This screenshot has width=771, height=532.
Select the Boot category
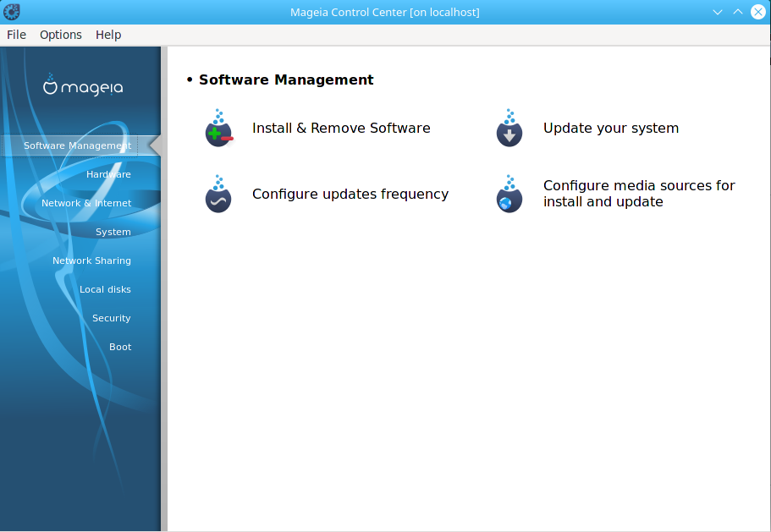[120, 346]
